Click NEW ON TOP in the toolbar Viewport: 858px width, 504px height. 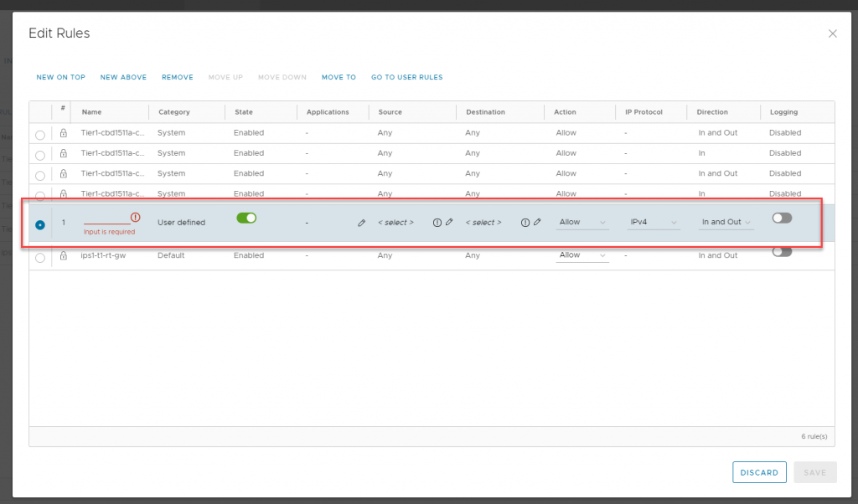pos(60,77)
